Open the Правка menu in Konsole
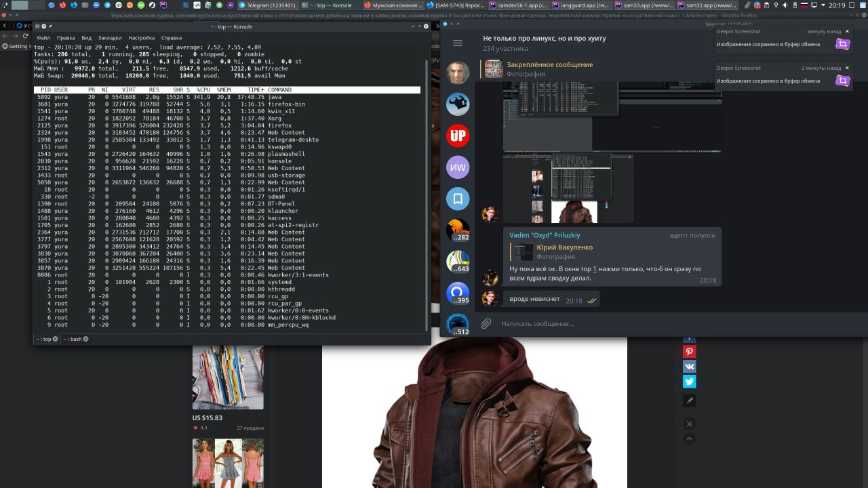The width and height of the screenshot is (868, 488). tap(66, 38)
